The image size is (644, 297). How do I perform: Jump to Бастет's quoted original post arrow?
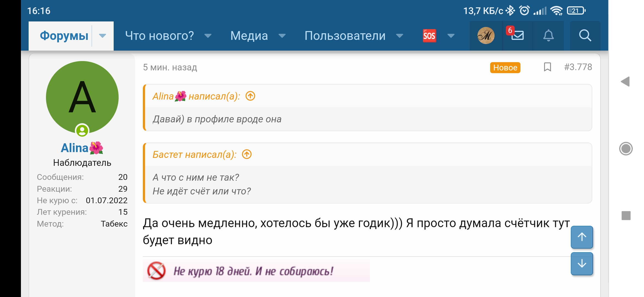coord(247,154)
